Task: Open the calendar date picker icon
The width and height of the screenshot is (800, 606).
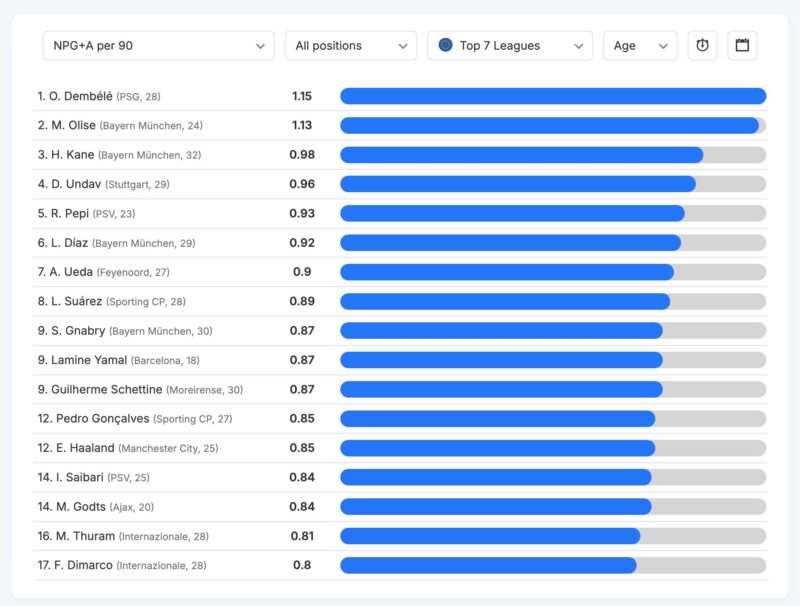Action: coord(742,46)
